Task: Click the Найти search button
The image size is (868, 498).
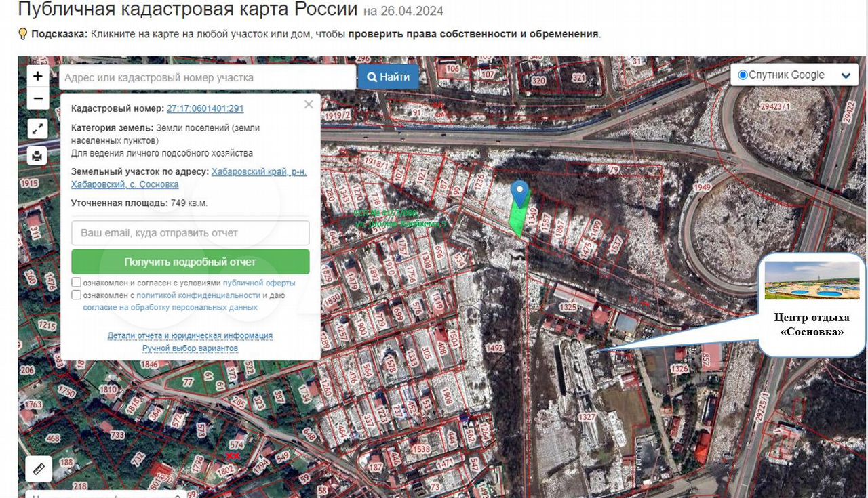Action: tap(389, 77)
